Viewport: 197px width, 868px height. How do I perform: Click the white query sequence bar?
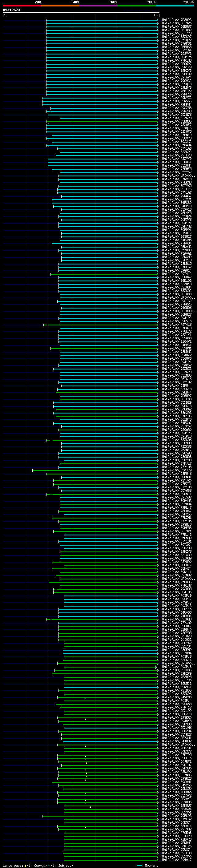pyautogui.click(x=81, y=13)
